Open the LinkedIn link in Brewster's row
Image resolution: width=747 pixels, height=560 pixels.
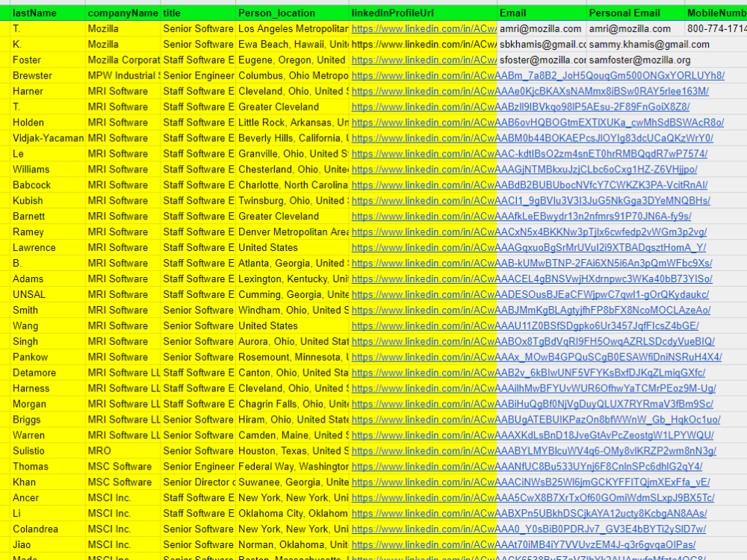pyautogui.click(x=538, y=75)
